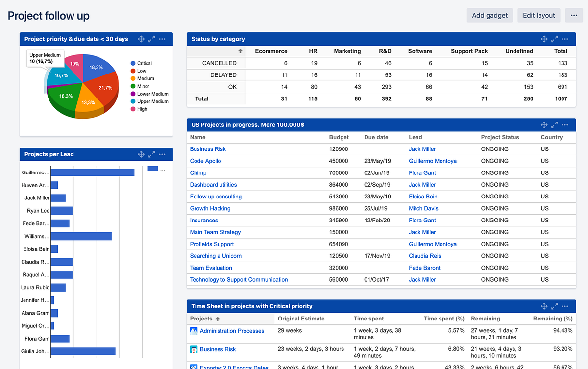Image resolution: width=588 pixels, height=369 pixels.
Task: Click the Administration Processes project avatar
Action: (194, 331)
